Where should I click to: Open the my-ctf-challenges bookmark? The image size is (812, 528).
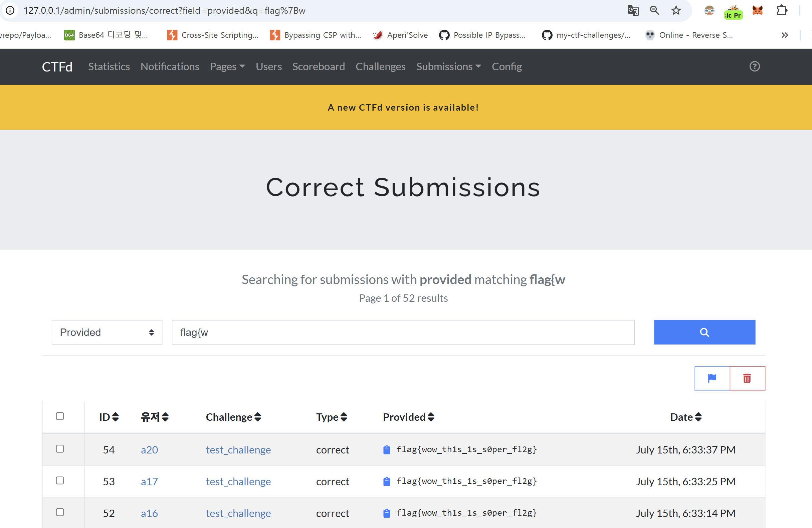586,35
